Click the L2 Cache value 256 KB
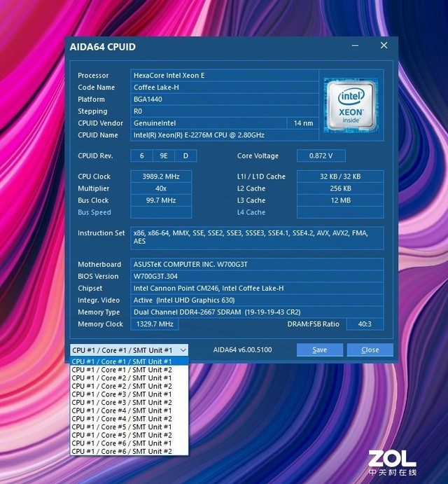448x484 pixels. (x=340, y=188)
